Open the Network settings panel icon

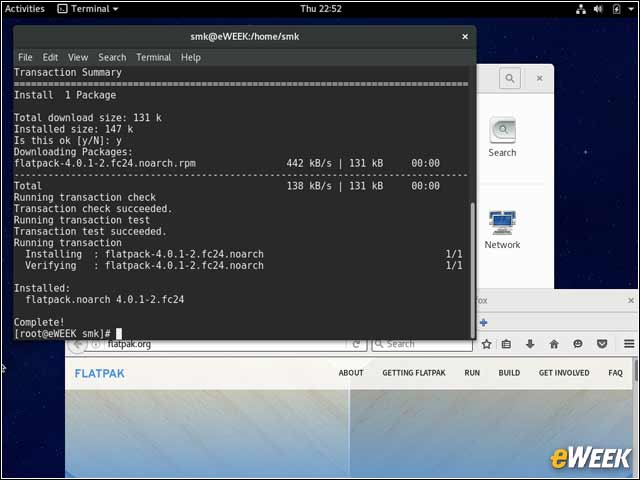point(502,229)
